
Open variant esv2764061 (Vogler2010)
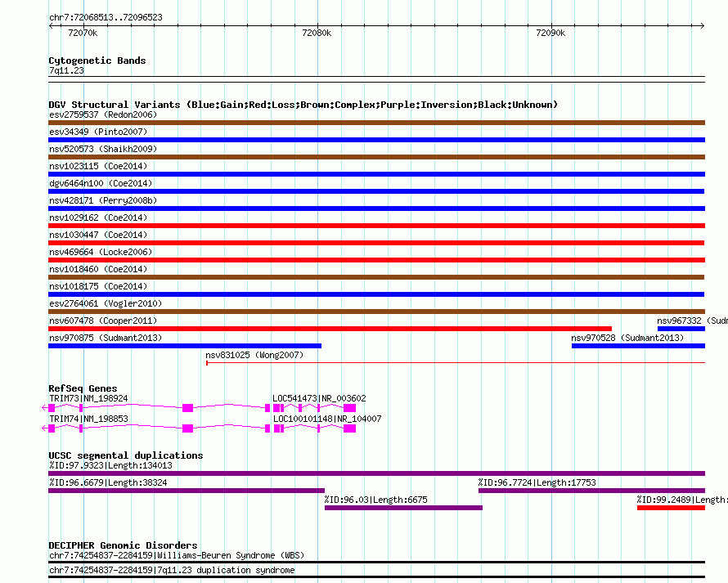tap(106, 303)
